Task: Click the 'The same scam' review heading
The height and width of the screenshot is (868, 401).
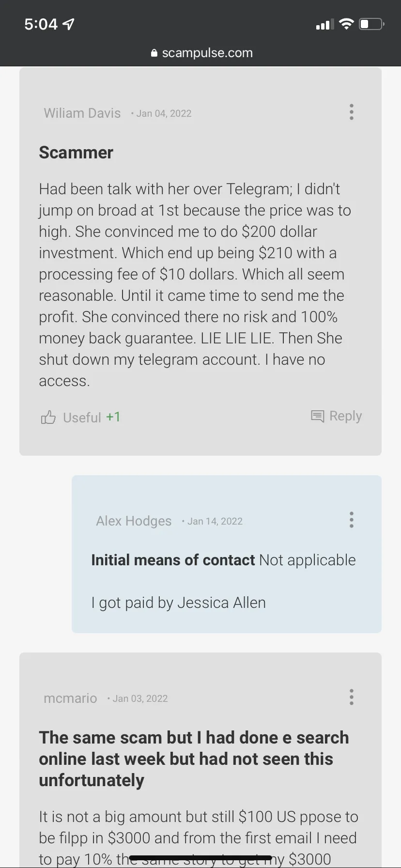Action: click(194, 759)
